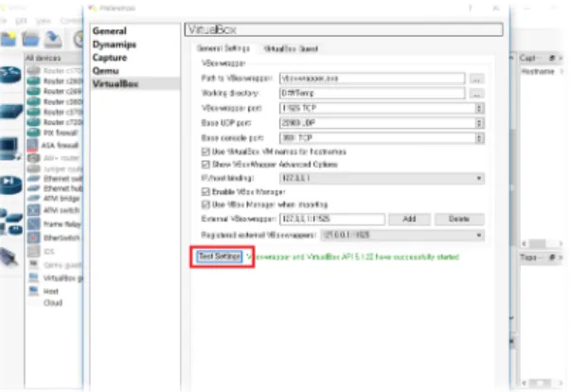Click the Host device icon
This screenshot has width=570, height=392.
coord(33,291)
